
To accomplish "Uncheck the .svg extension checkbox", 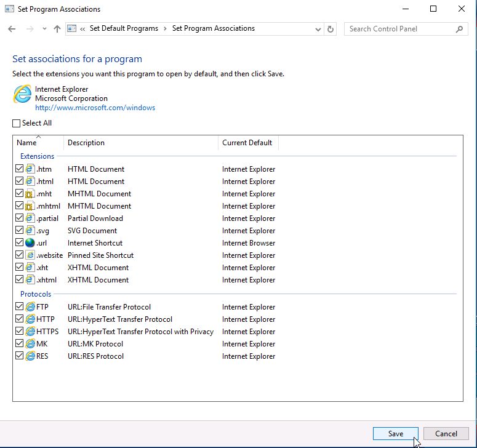I will point(20,230).
